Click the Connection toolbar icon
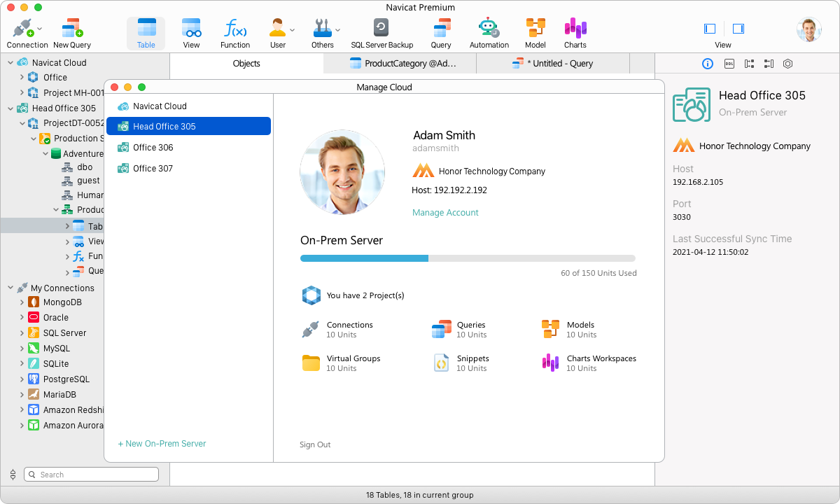This screenshot has width=840, height=504. pos(23,29)
